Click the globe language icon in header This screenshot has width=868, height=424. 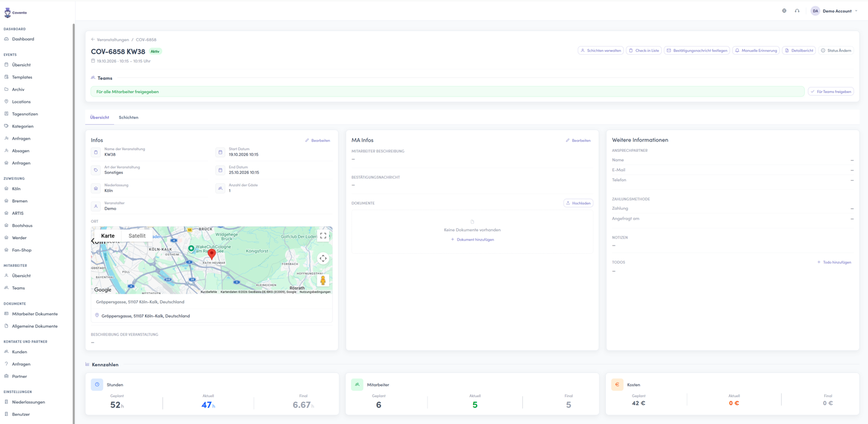click(x=784, y=11)
